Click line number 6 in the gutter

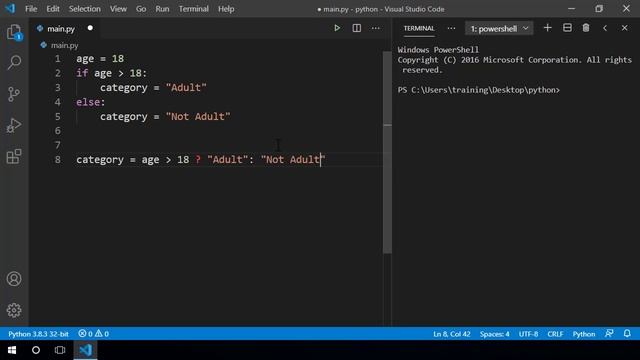pyautogui.click(x=58, y=131)
